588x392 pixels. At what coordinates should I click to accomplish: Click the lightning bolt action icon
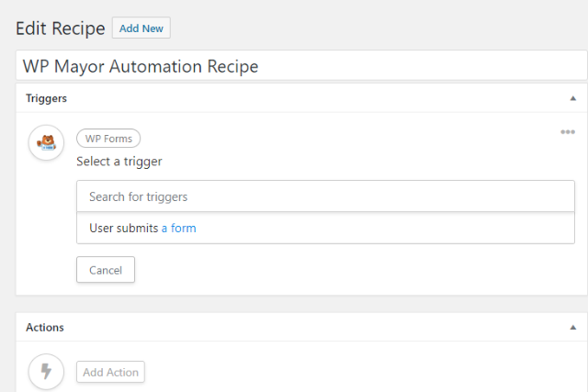pos(46,372)
